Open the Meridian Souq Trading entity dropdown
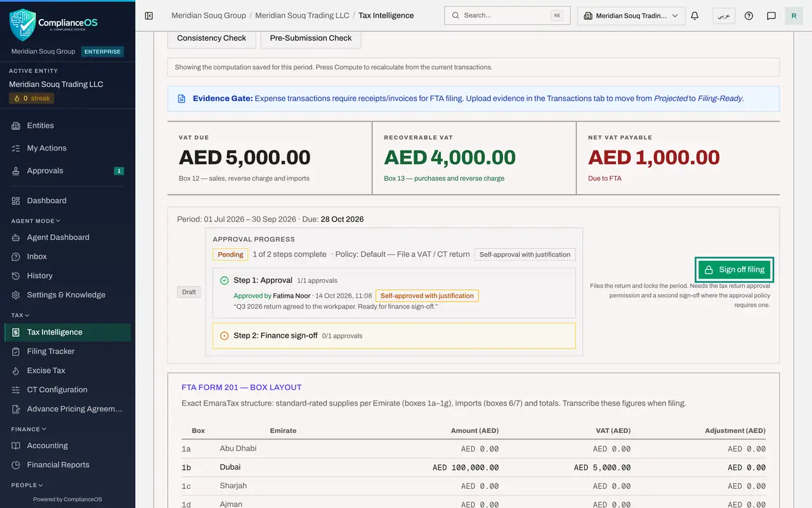Screen dimensions: 812x508 pos(631,16)
